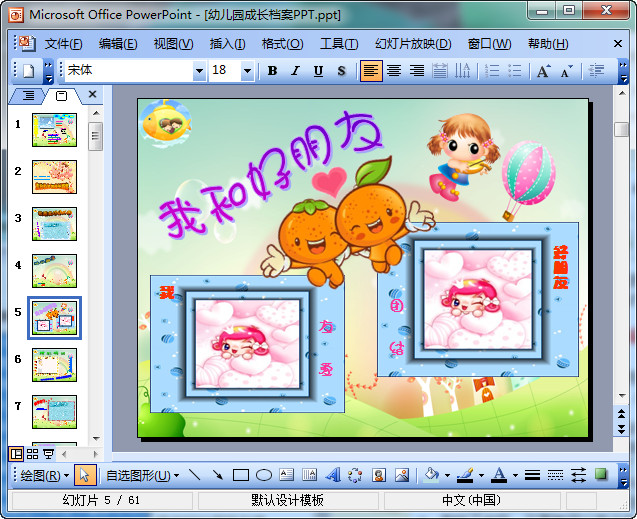Viewport: 637px width, 519px height.
Task: Insert WordArt from drawing toolbar
Action: pyautogui.click(x=333, y=475)
